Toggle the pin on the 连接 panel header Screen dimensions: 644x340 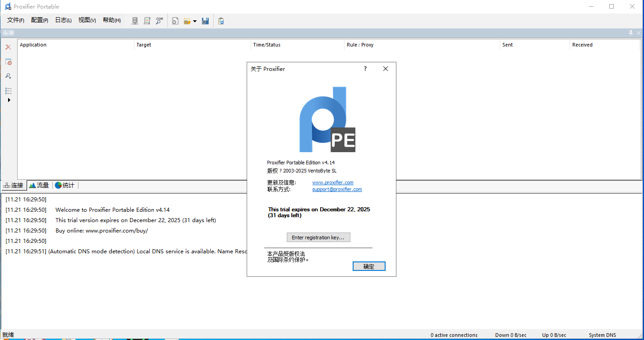[631, 33]
